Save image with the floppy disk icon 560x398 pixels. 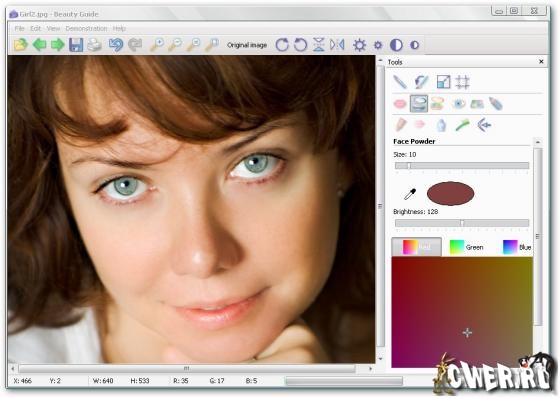(76, 45)
